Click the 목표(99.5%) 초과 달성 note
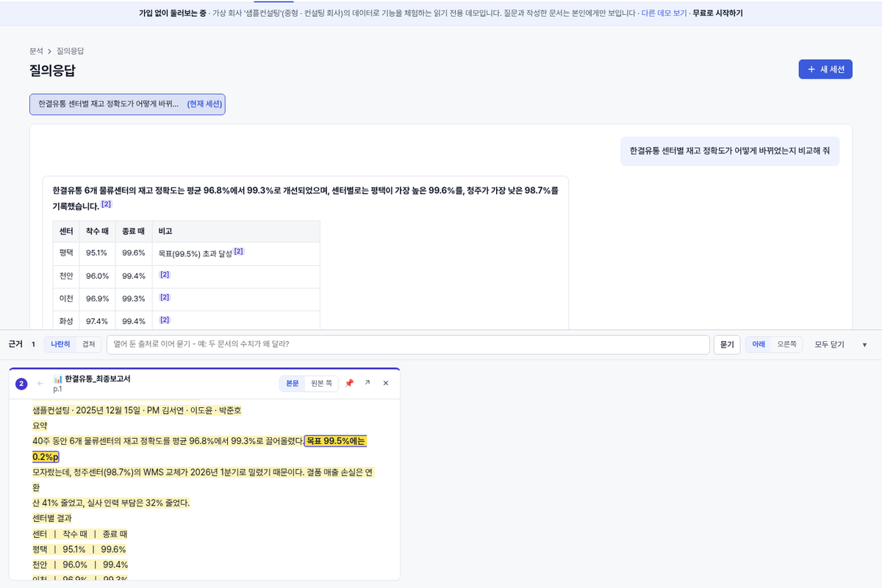Screen dimensions: 882x588 pyautogui.click(x=195, y=254)
